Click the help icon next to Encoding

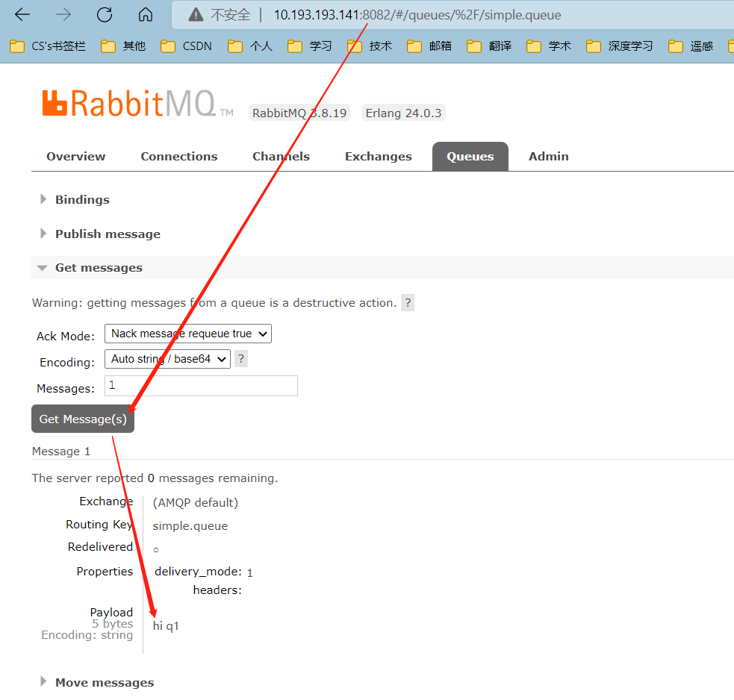(241, 359)
